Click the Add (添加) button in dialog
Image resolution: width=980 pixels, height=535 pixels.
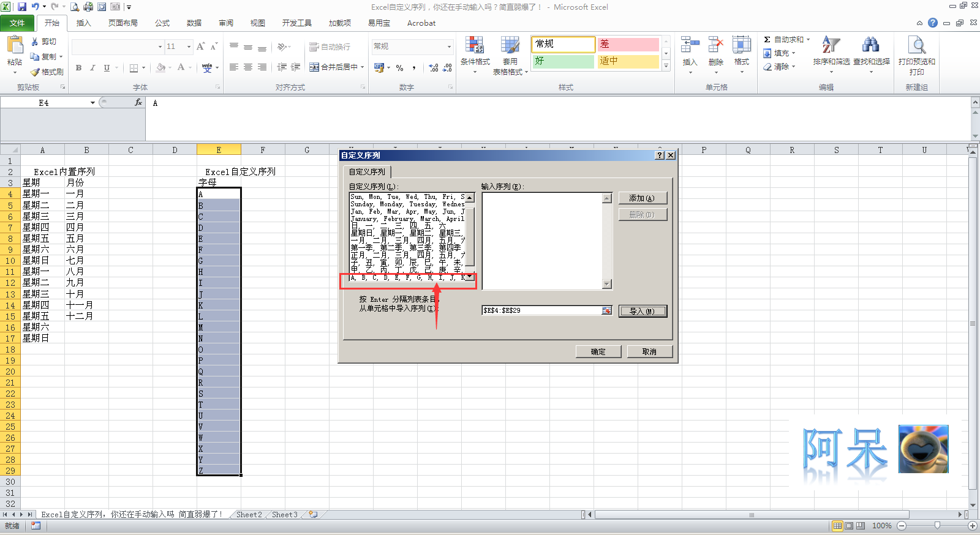tap(642, 198)
